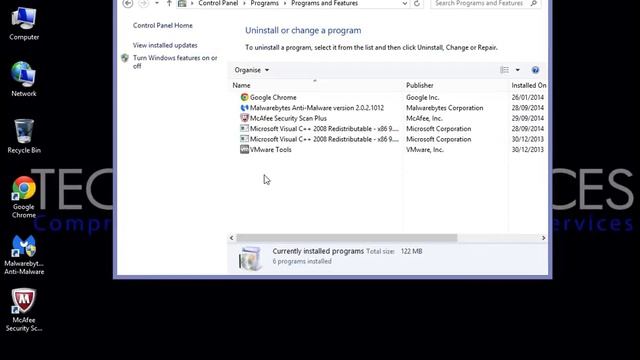Select the McAfee Security Scan desktop shortcut
This screenshot has height=360, width=640.
[24, 310]
